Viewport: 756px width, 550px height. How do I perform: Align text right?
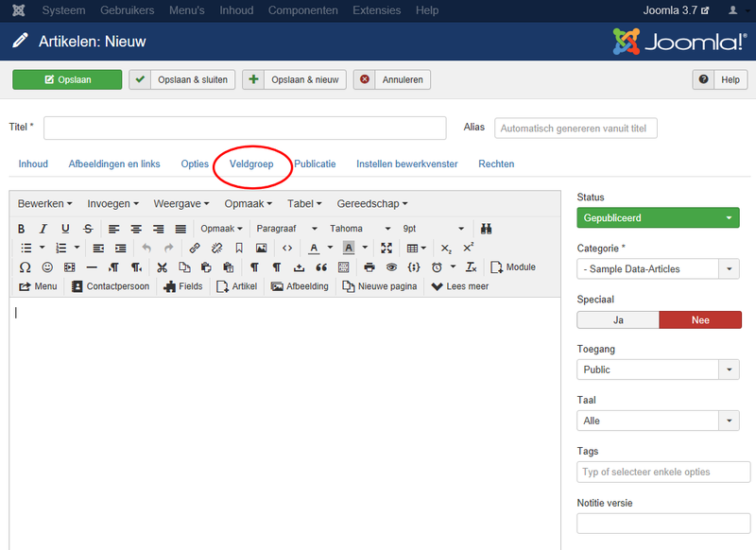[x=158, y=229]
